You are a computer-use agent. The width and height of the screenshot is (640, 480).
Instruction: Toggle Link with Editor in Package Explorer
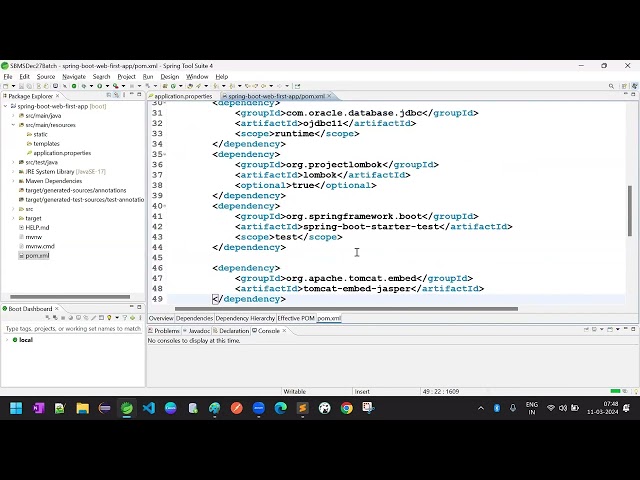116,95
